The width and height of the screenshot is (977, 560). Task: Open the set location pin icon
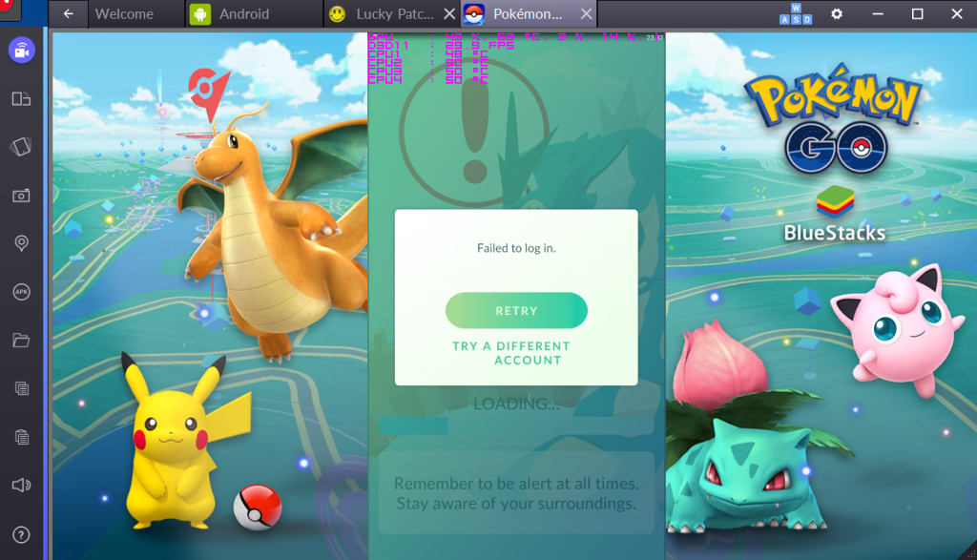(x=21, y=243)
